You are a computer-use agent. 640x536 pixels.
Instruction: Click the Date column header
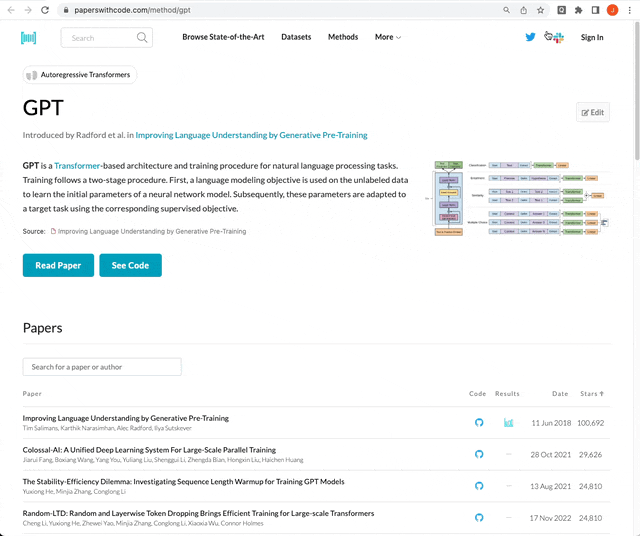tap(560, 394)
